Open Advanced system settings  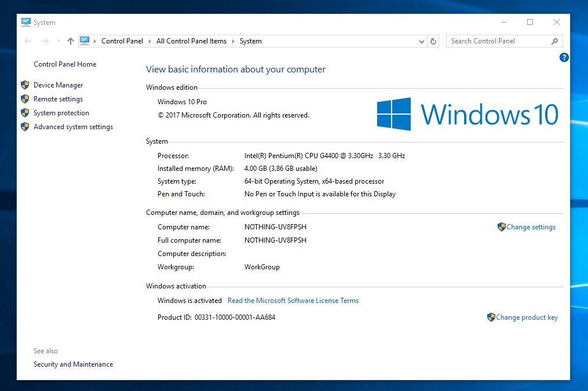coord(73,127)
